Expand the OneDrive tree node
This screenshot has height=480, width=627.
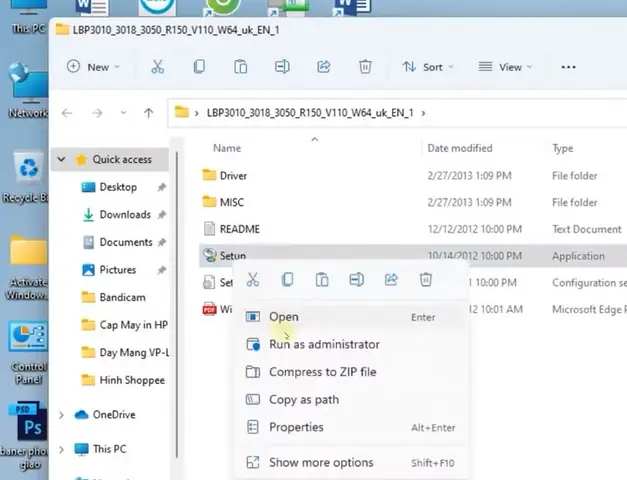(61, 415)
